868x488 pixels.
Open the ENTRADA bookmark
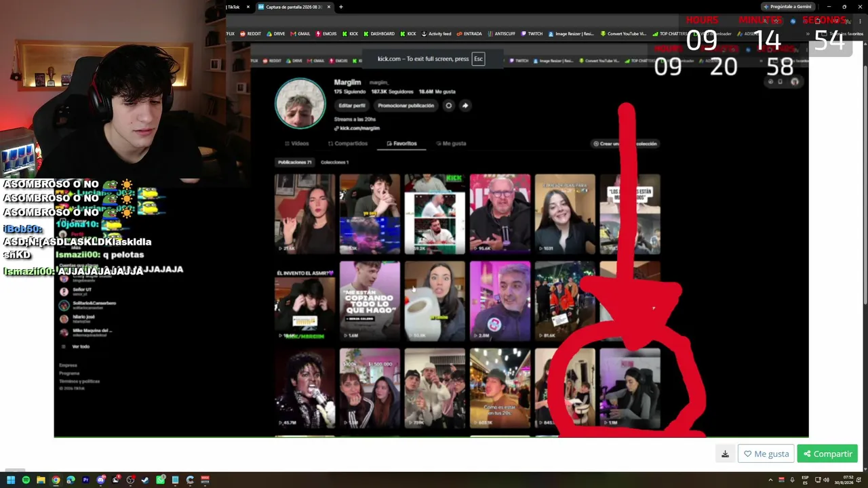click(x=469, y=34)
